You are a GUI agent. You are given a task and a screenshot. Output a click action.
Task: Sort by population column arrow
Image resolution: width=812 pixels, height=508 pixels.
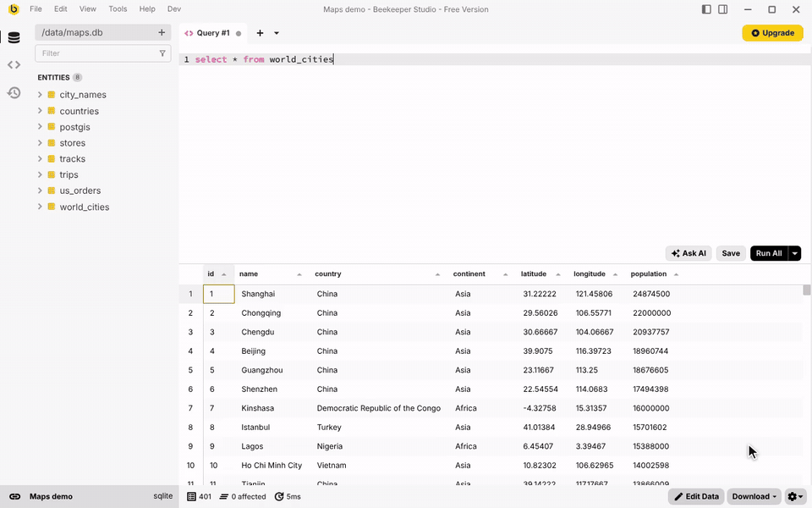pos(676,274)
